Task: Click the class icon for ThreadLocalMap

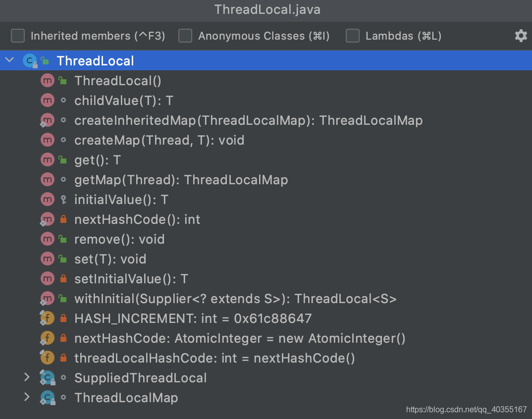Action: click(x=47, y=397)
